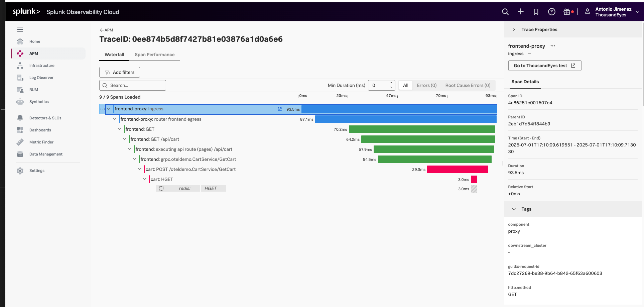Click the Add filters button
Image resolution: width=644 pixels, height=307 pixels.
(x=120, y=72)
